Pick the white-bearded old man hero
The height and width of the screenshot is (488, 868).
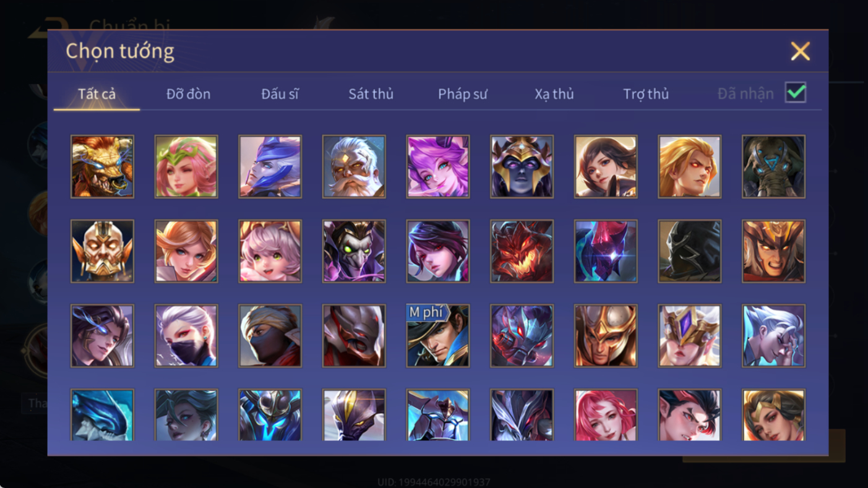[x=354, y=167]
